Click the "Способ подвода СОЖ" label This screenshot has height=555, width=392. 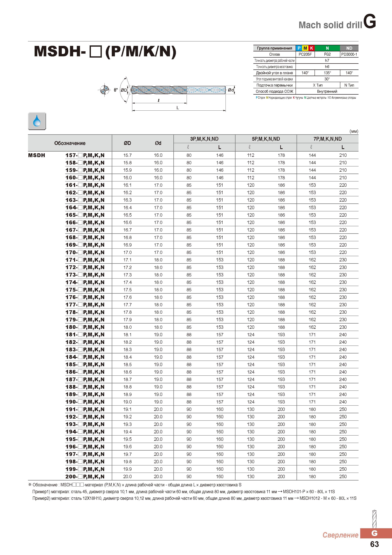[274, 91]
